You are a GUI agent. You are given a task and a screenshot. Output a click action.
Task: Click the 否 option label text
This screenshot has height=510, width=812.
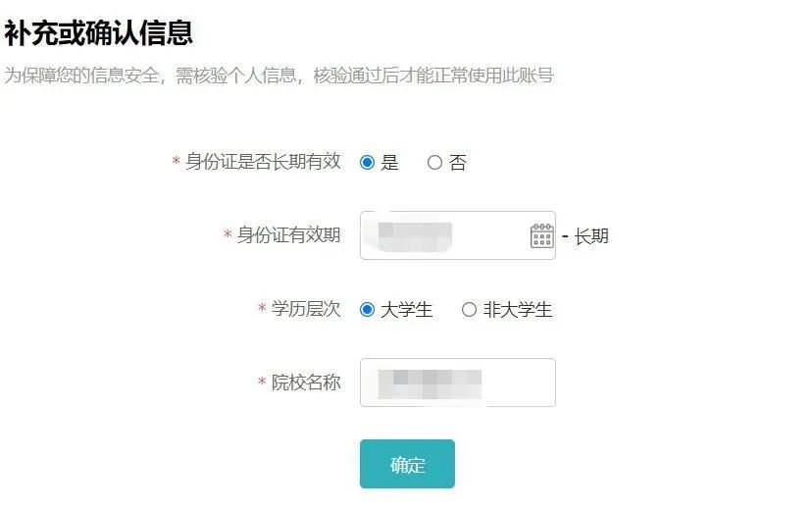click(x=457, y=163)
